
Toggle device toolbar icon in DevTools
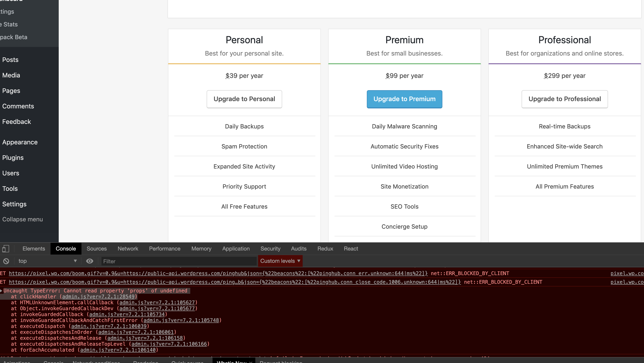point(5,248)
